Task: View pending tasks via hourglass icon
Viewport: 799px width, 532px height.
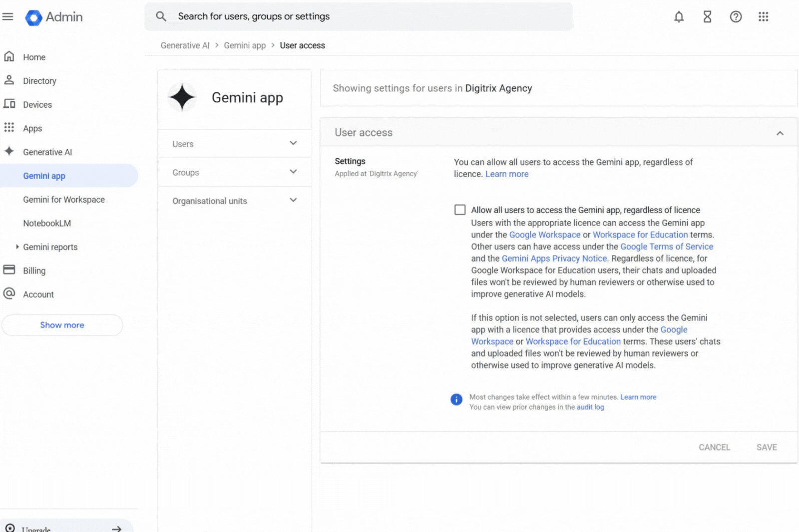Action: (707, 16)
